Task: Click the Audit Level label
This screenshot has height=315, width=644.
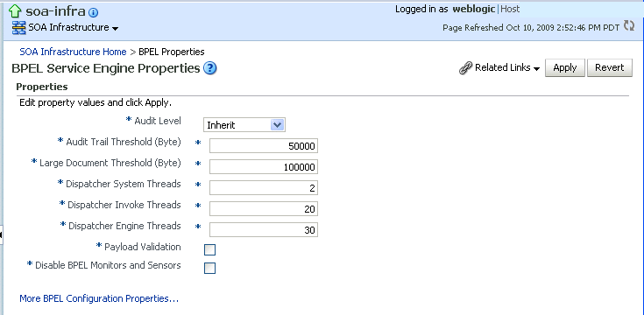Action: (158, 121)
